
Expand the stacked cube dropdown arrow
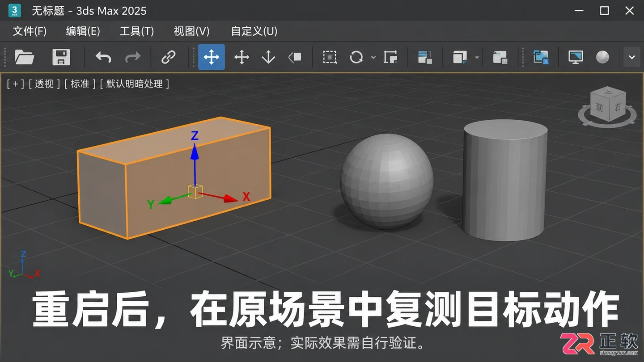(477, 58)
